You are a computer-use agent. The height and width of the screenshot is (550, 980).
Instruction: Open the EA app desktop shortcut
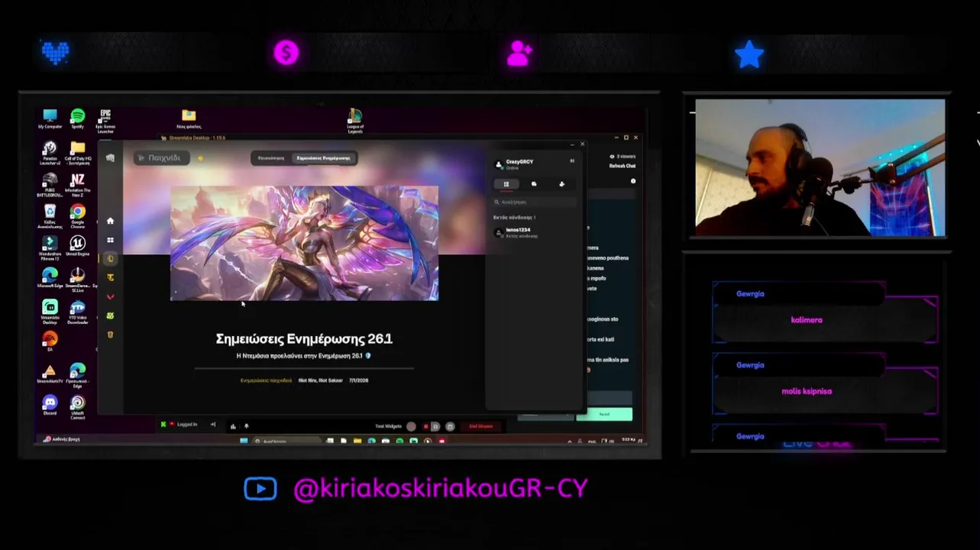50,341
